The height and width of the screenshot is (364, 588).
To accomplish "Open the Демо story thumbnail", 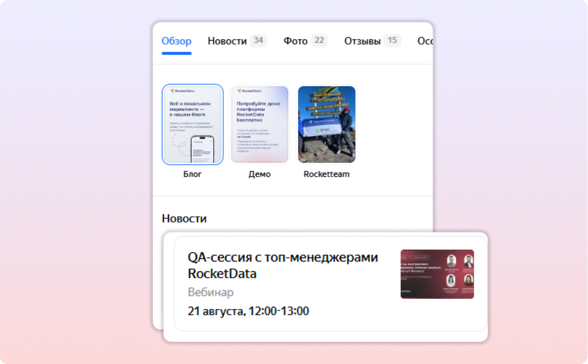I will click(260, 125).
